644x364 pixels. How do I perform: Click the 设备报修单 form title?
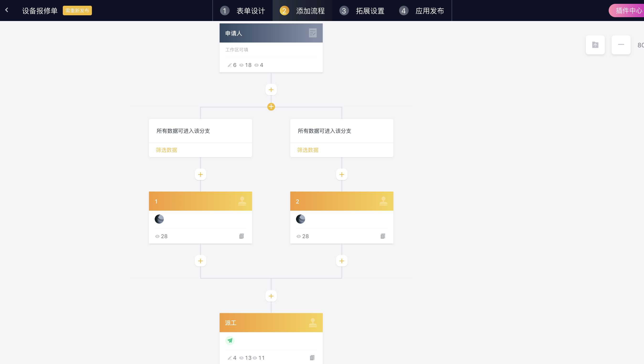point(40,11)
